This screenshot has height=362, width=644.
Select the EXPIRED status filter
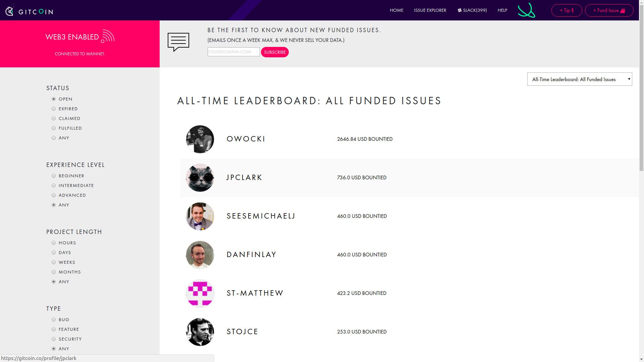pos(54,109)
